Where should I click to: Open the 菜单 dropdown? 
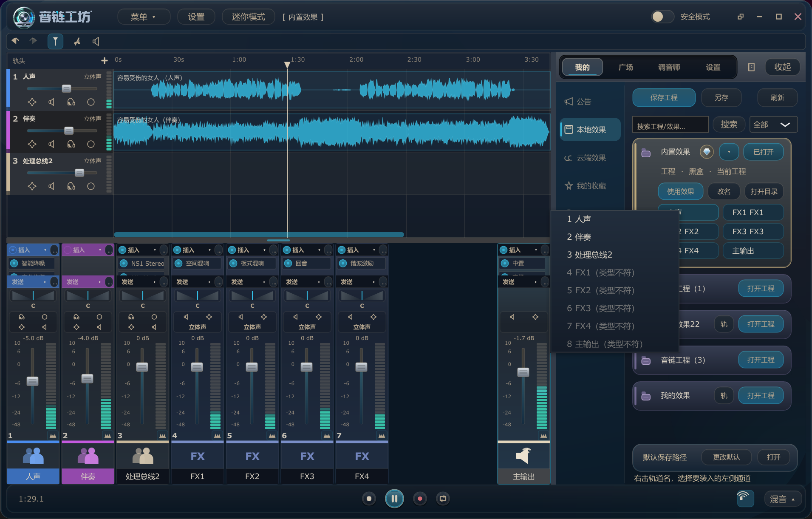pyautogui.click(x=144, y=17)
